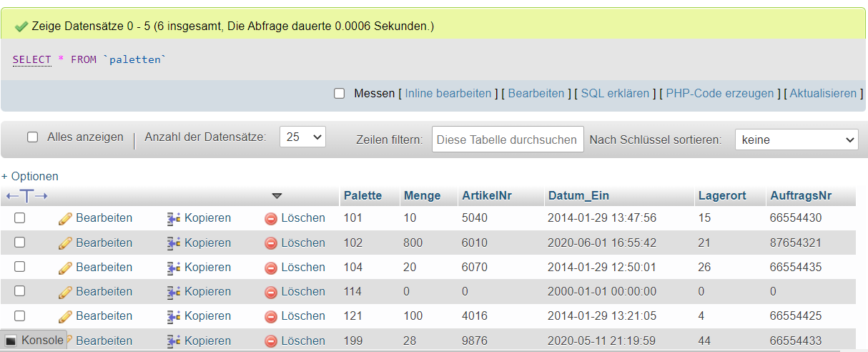Screen dimensions: 868x352
Task: Click the Bearbeiten link above the table
Action: (x=536, y=94)
